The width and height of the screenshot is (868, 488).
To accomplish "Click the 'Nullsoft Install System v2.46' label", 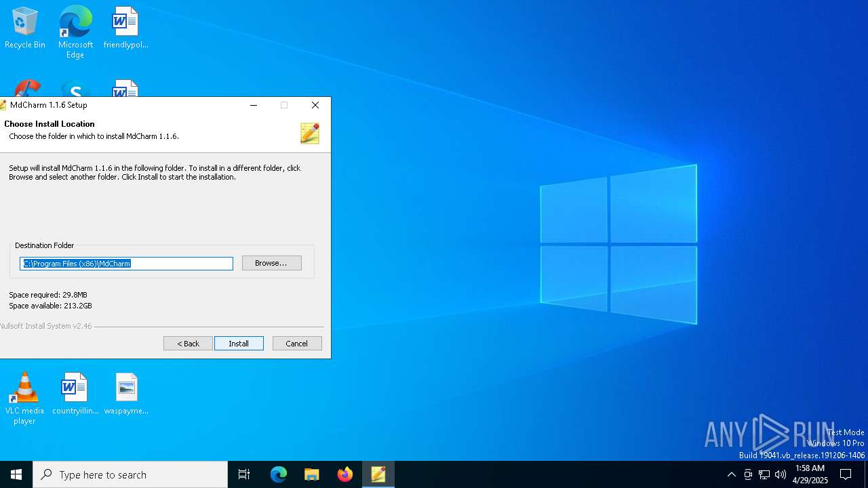I will click(x=45, y=326).
